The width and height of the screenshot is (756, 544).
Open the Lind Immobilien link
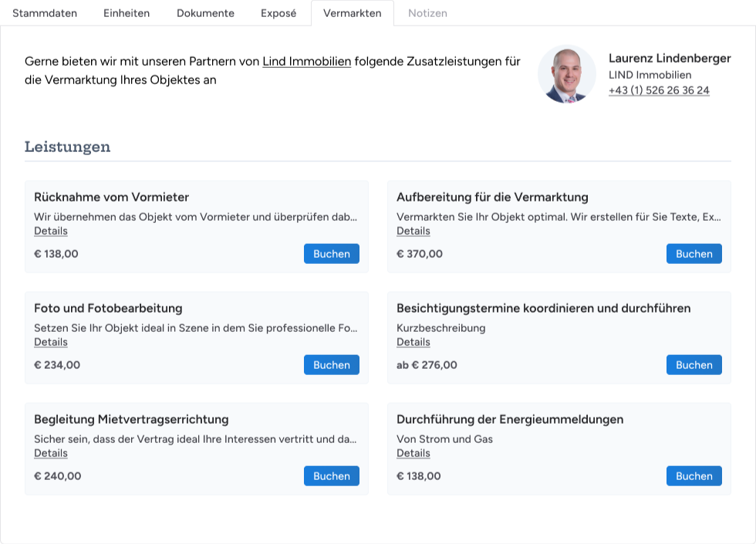coord(307,61)
